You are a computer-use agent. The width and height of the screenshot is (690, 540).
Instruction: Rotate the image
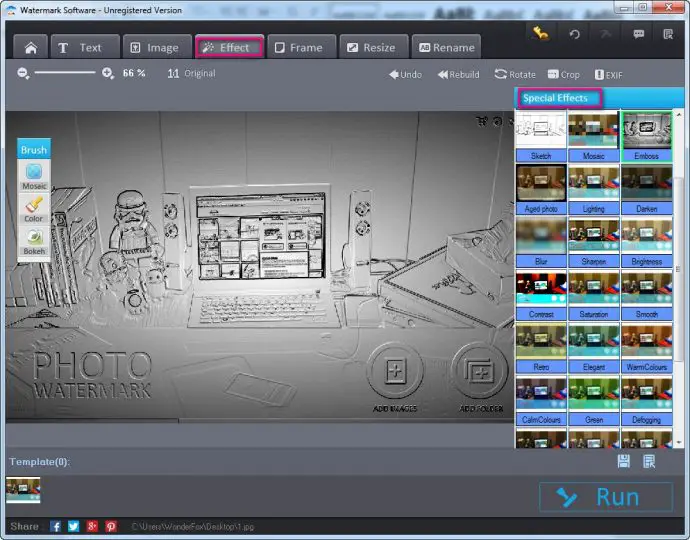(x=515, y=74)
